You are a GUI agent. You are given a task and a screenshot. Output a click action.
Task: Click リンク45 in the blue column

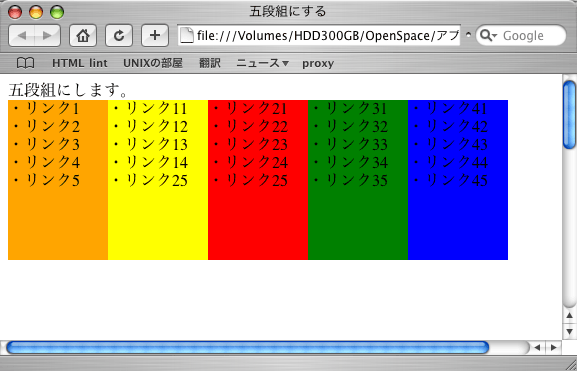click(457, 180)
